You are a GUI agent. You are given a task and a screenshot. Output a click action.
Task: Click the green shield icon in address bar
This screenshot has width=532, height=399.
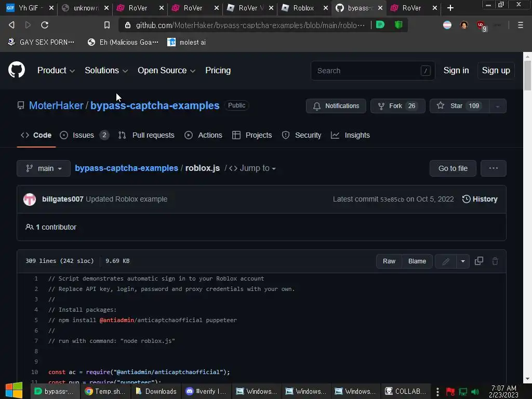[x=398, y=25]
